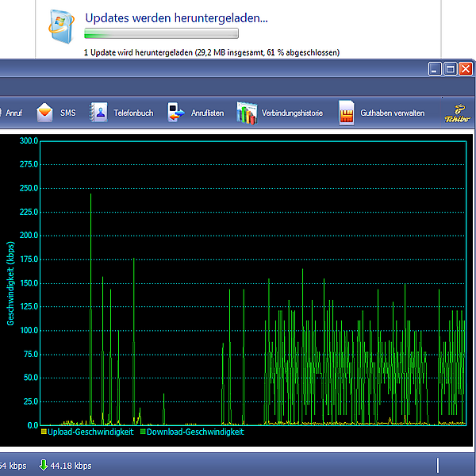Click the Tchibo logo

pos(459,113)
